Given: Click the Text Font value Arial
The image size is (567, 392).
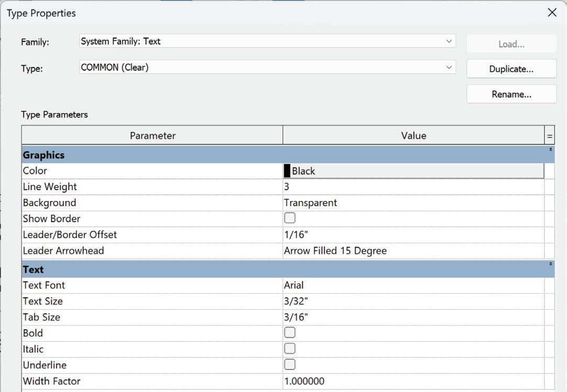Looking at the screenshot, I should [x=413, y=285].
